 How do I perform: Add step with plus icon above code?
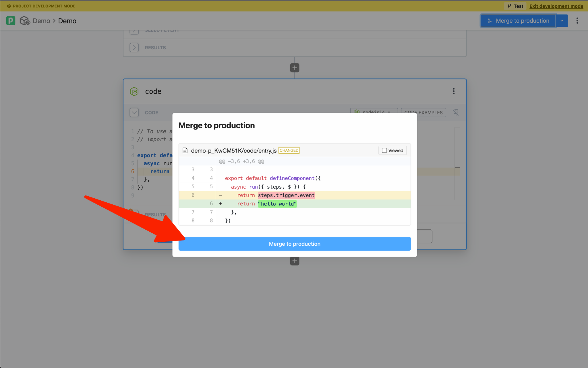tap(295, 68)
